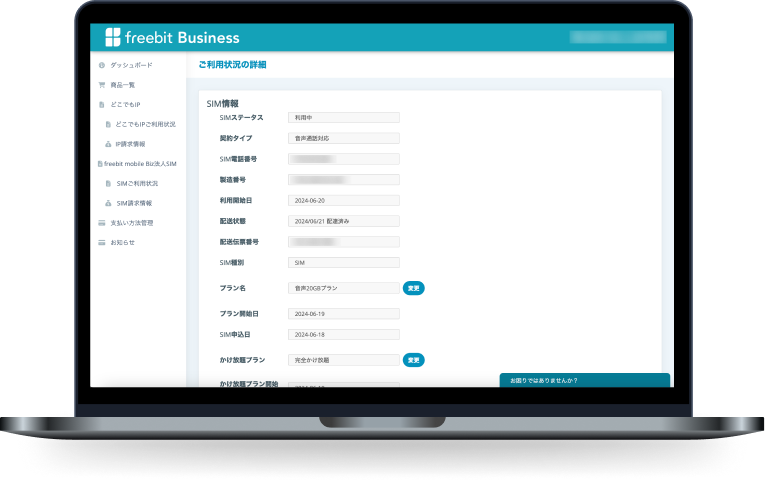Viewport: 765px width, 482px height.
Task: Click the blurred account name in header
Action: (x=616, y=38)
